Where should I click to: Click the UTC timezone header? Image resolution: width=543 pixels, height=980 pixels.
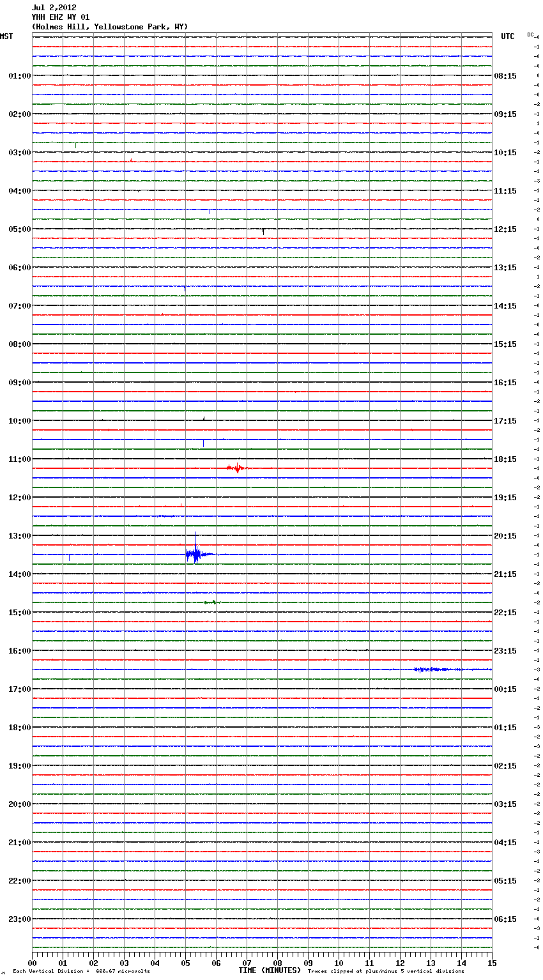coord(507,36)
